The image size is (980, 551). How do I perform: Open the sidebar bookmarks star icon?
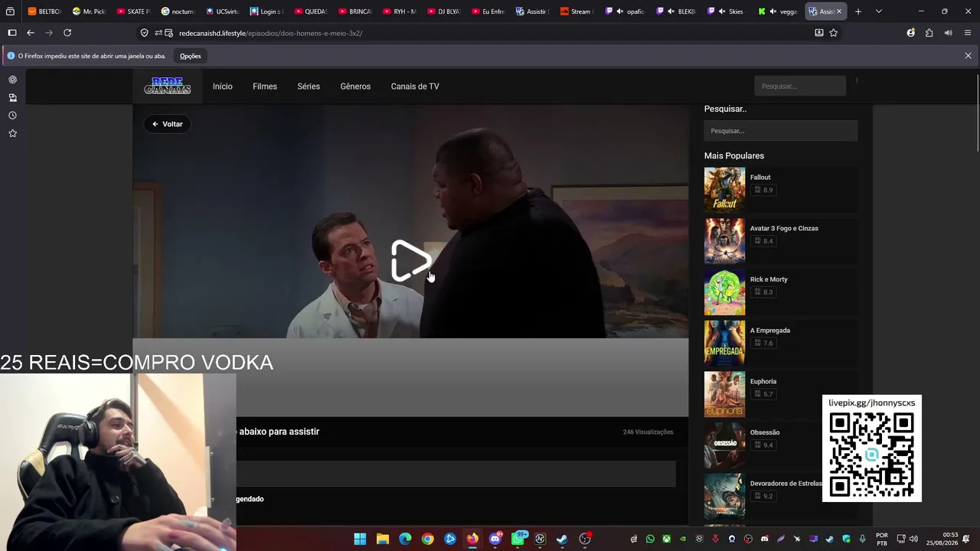point(12,133)
